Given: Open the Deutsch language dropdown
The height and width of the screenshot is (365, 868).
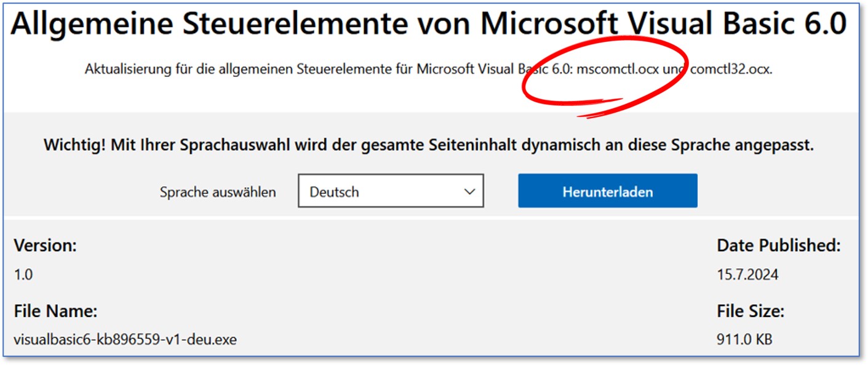Looking at the screenshot, I should pyautogui.click(x=391, y=191).
